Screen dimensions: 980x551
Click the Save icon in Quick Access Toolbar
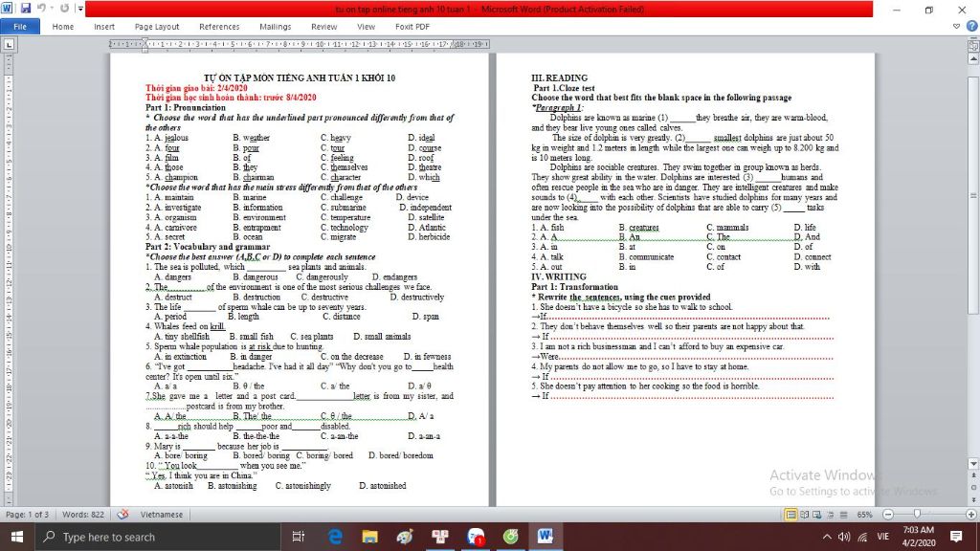tap(26, 9)
